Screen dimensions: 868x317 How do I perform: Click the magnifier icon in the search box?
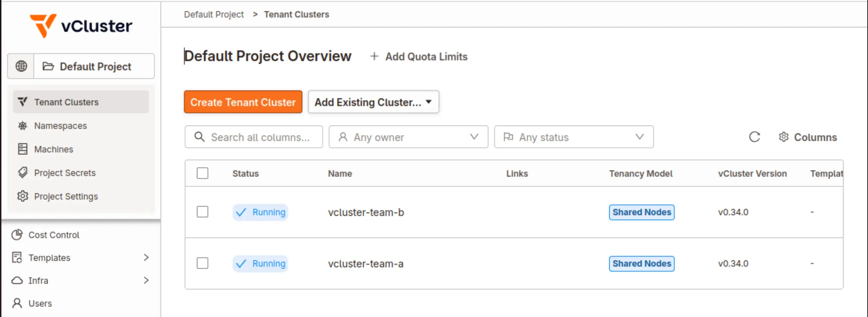[200, 137]
